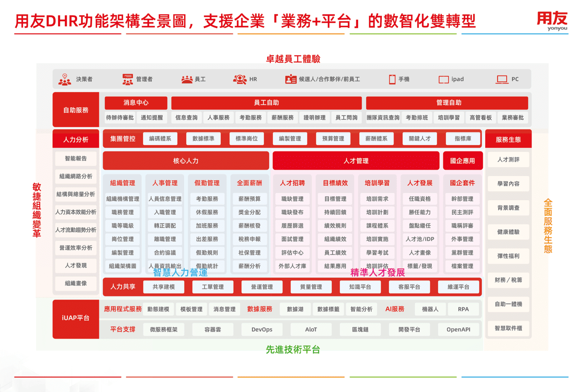The image size is (588, 392).
Task: Click the 智慧取件櫃 ecosystem item
Action: click(x=508, y=328)
